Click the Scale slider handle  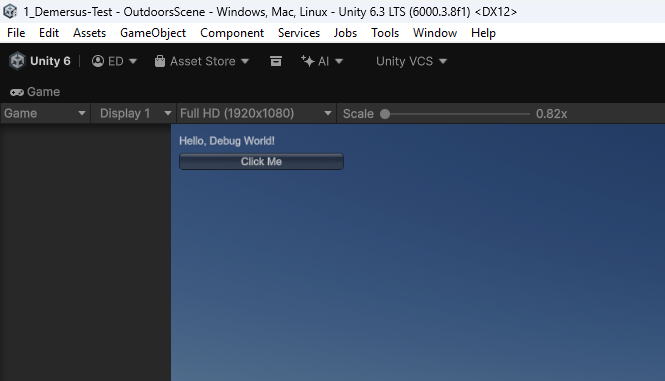(385, 114)
